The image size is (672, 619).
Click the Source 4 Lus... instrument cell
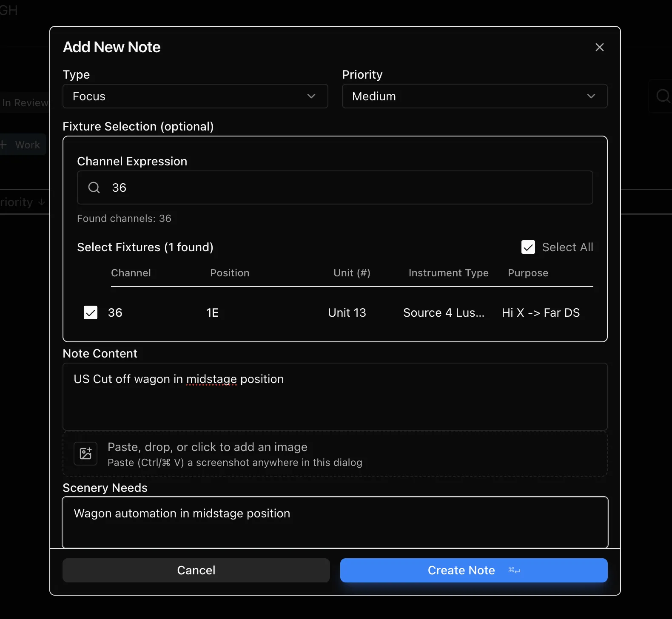pyautogui.click(x=444, y=312)
